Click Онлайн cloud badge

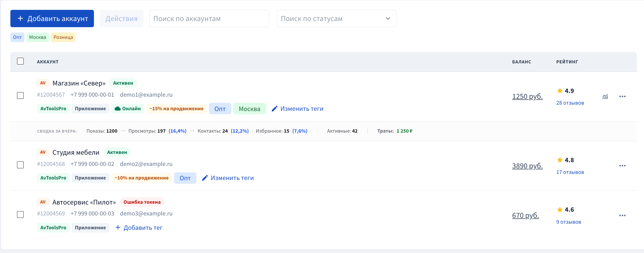128,109
